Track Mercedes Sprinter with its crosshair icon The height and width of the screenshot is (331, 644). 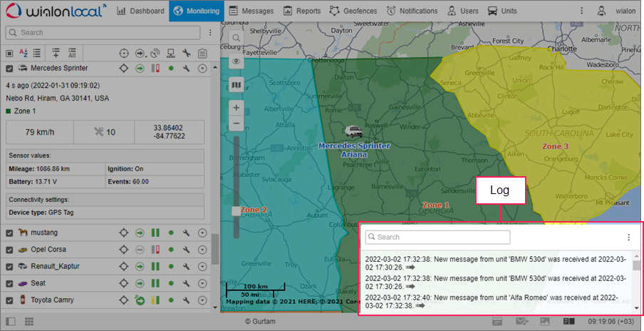coord(124,68)
